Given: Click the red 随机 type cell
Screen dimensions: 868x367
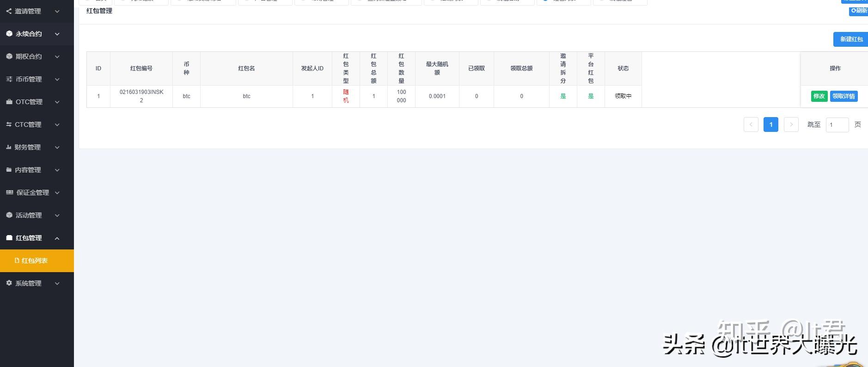Looking at the screenshot, I should pos(346,96).
